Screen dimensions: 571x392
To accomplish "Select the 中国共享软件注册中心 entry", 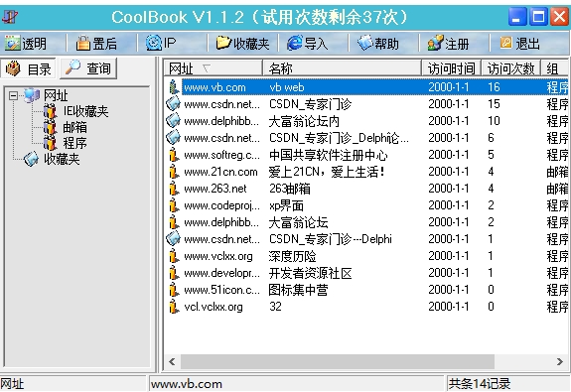I will tap(366, 155).
